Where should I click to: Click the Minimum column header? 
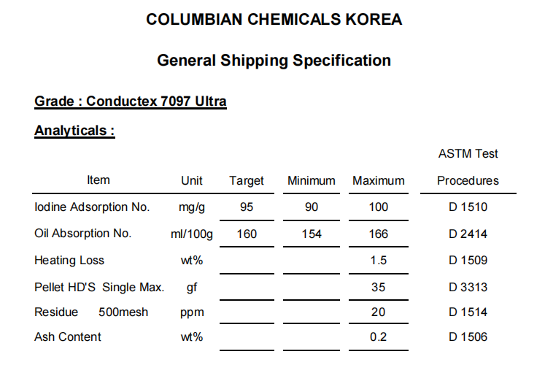(311, 181)
